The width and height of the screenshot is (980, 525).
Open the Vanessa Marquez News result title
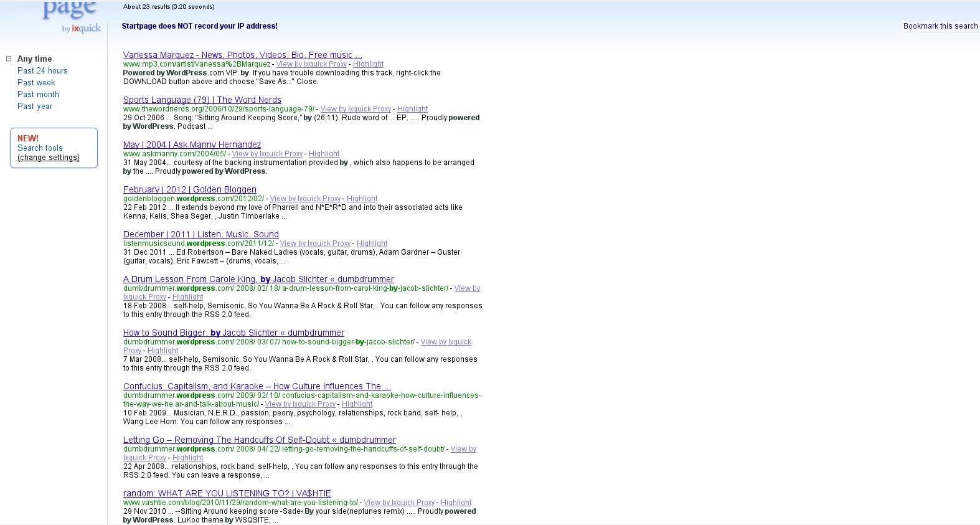coord(242,55)
